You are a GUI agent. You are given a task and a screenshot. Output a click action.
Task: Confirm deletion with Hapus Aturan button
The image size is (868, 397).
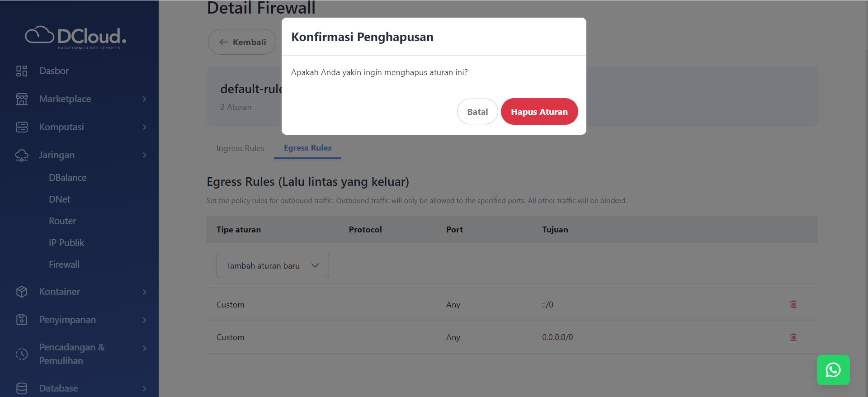pos(539,111)
